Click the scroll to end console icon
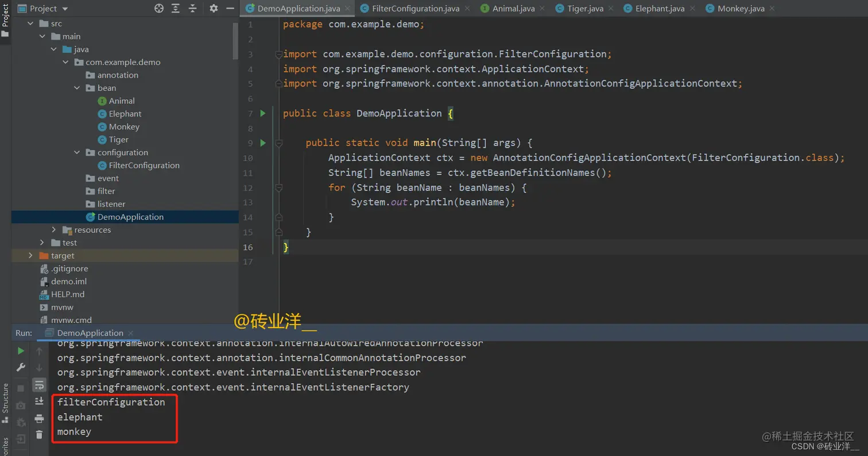 coord(39,401)
